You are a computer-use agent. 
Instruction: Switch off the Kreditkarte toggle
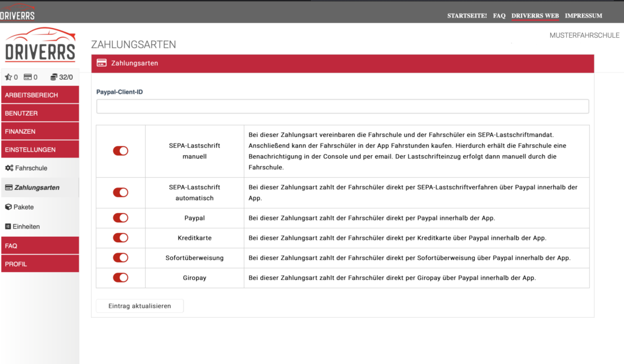(121, 238)
